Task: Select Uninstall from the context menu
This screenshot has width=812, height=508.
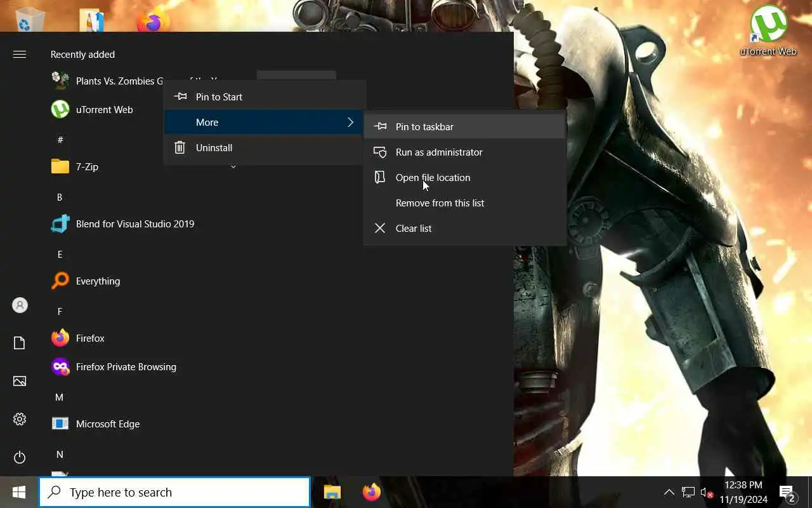Action: click(265, 147)
